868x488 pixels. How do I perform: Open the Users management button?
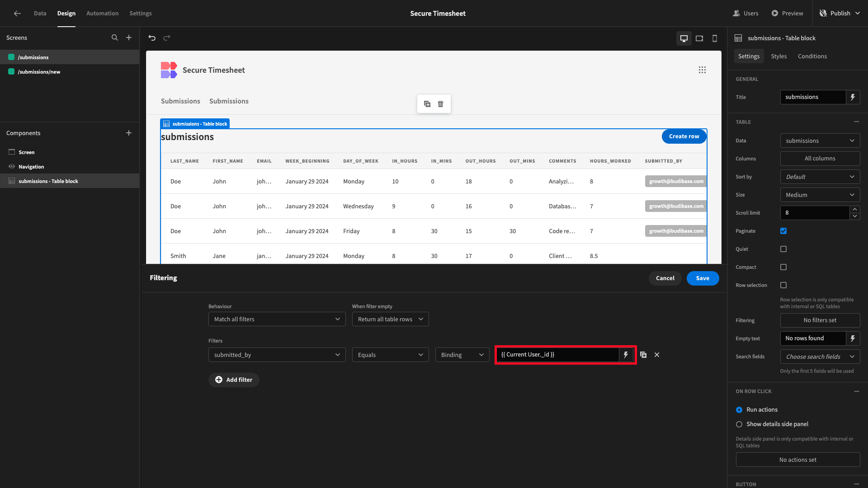tap(746, 14)
